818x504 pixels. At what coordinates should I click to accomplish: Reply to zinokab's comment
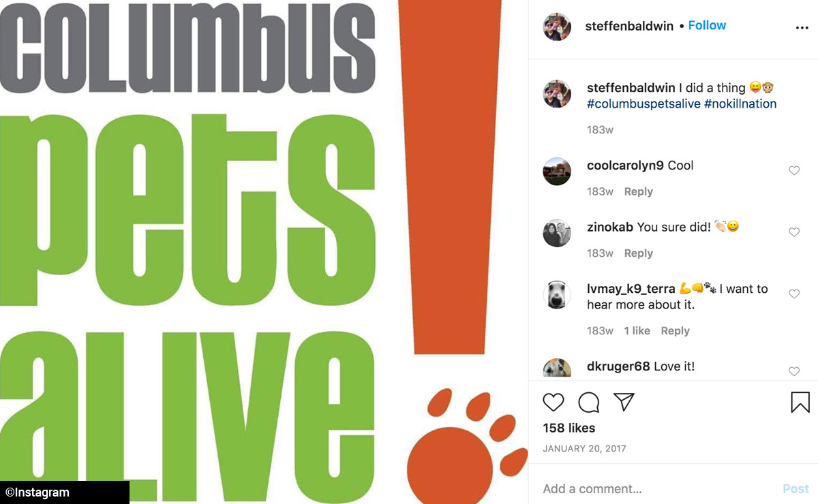(639, 253)
